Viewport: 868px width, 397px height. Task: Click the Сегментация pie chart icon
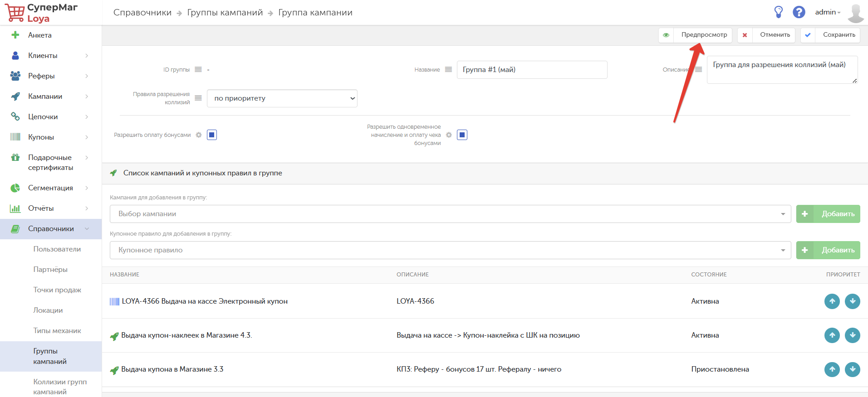[x=15, y=188]
